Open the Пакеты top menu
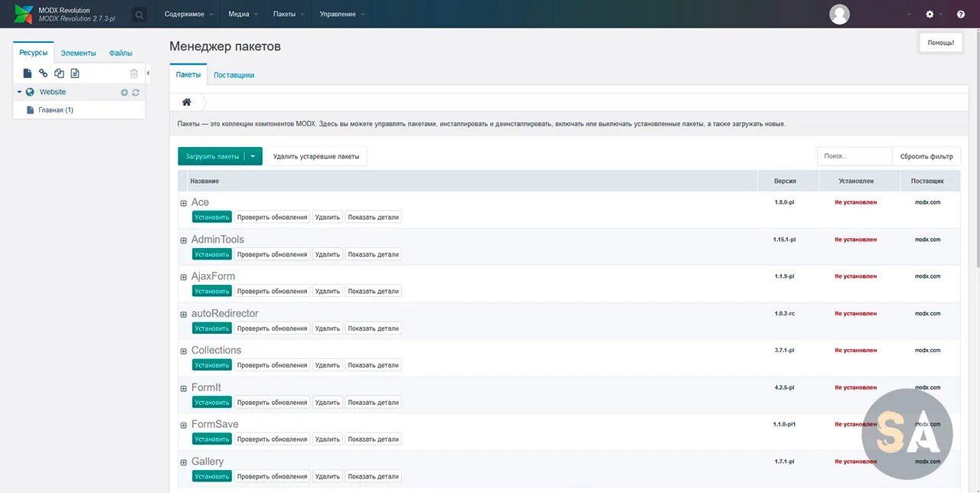This screenshot has width=980, height=493. (289, 15)
